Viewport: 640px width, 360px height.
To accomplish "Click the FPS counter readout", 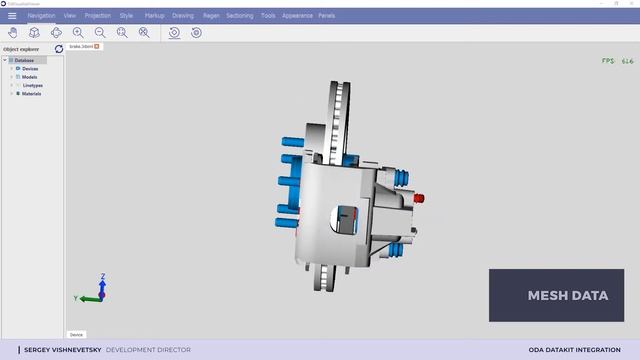I will coord(618,61).
